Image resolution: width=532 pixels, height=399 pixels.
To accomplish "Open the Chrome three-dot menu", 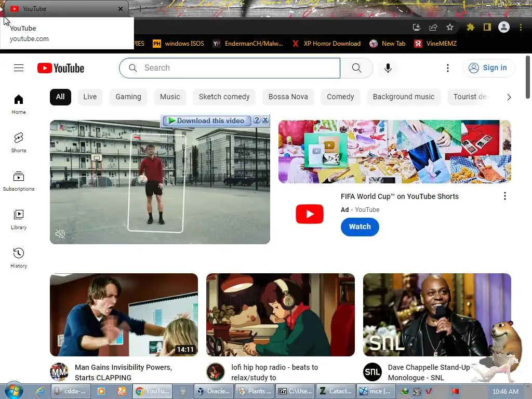I will tap(521, 27).
